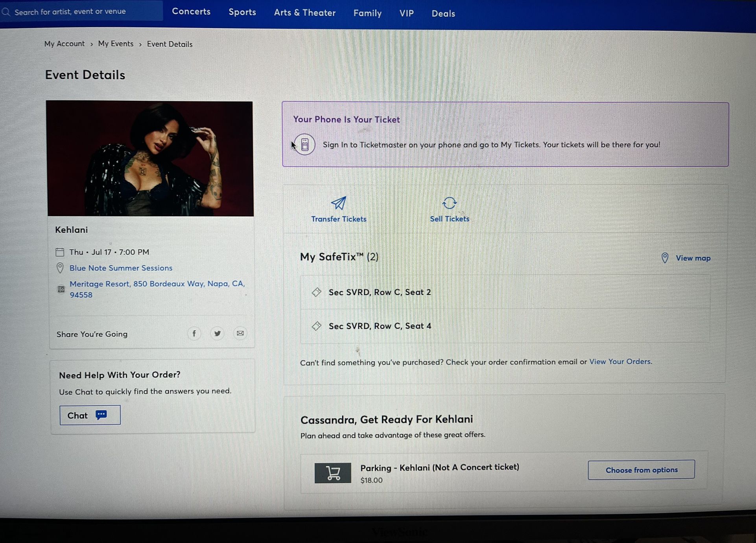
Task: Select the Transfer Tickets label
Action: [x=339, y=219]
